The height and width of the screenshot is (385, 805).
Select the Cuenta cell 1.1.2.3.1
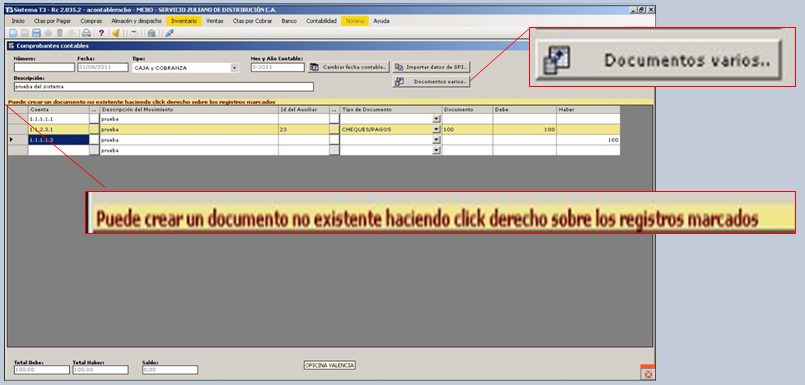tap(59, 129)
